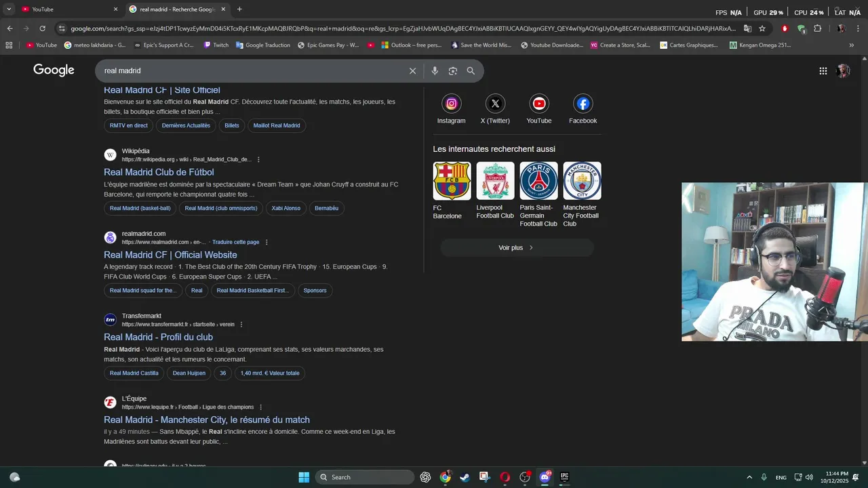The height and width of the screenshot is (488, 868).
Task: Click the magnifying glass search icon
Action: [471, 70]
